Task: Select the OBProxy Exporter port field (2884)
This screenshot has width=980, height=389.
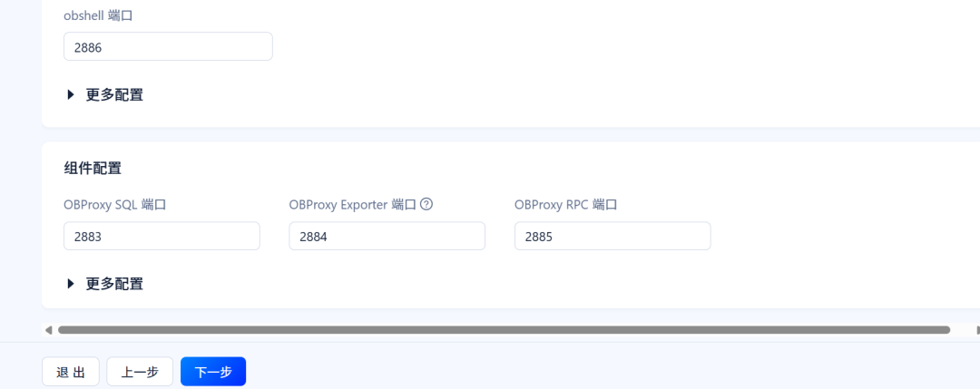Action: [x=387, y=236]
